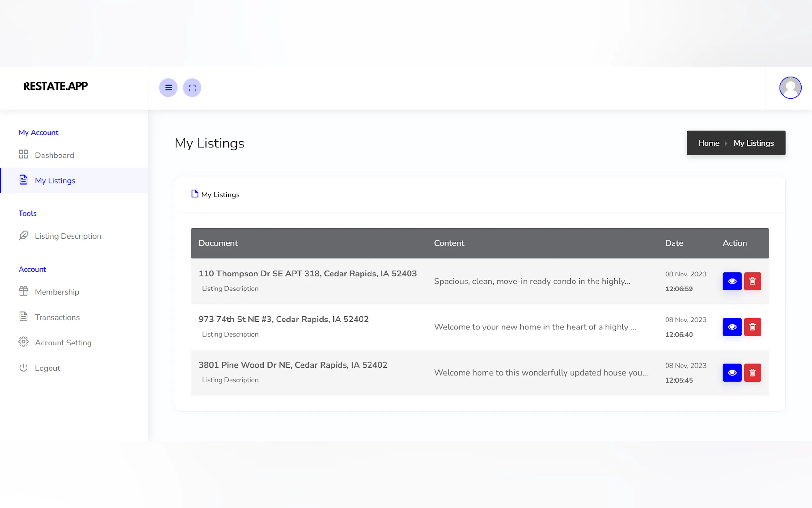Open the user profile avatar
Screen dimensions: 812x508
click(790, 88)
